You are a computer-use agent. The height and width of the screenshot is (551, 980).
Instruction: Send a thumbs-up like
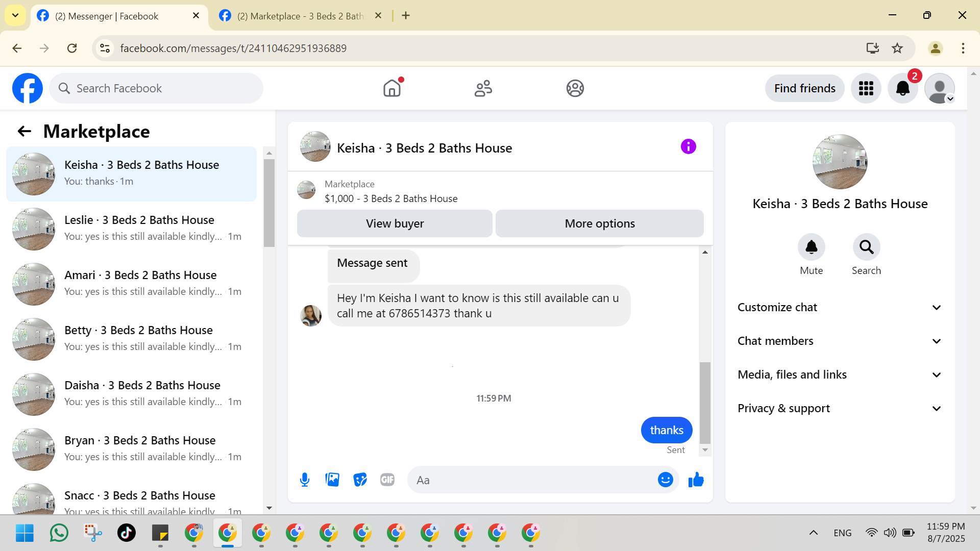[696, 480]
